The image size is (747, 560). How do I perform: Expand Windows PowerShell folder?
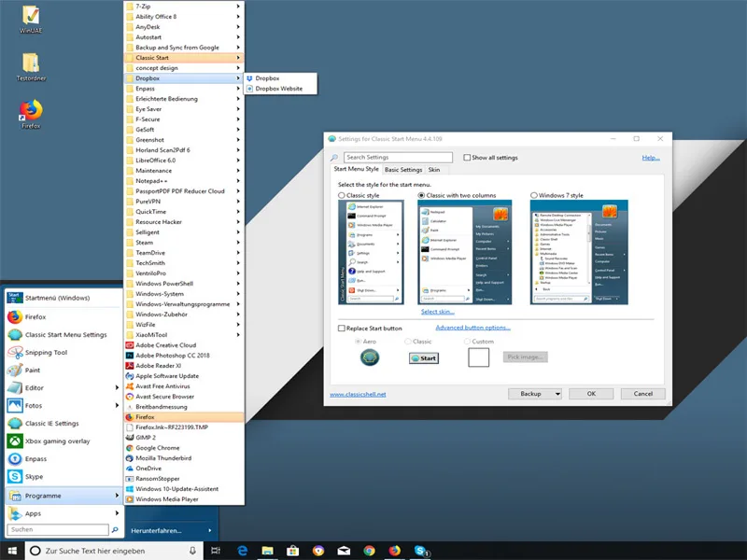tap(184, 284)
